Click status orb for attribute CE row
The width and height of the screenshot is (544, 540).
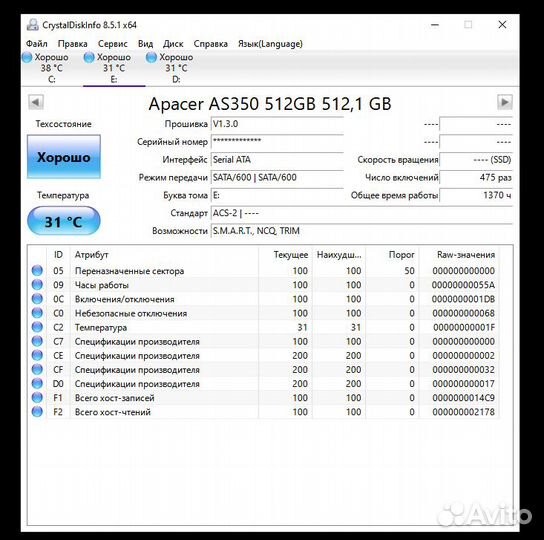(37, 355)
